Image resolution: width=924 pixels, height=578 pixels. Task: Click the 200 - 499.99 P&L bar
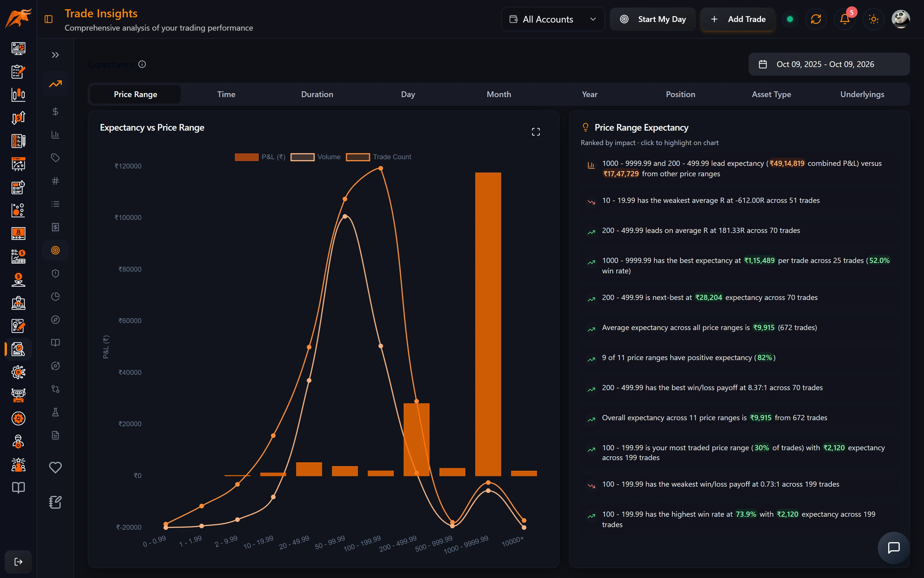[x=416, y=440]
